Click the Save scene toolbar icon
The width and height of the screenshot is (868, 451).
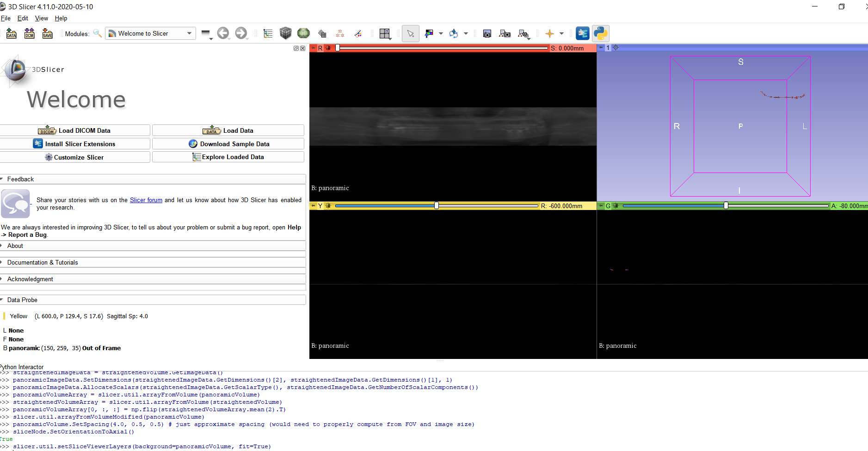tap(48, 33)
